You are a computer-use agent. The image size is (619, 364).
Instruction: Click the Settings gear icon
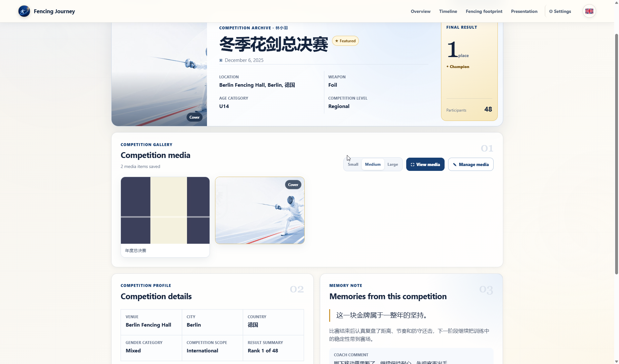coord(551,11)
